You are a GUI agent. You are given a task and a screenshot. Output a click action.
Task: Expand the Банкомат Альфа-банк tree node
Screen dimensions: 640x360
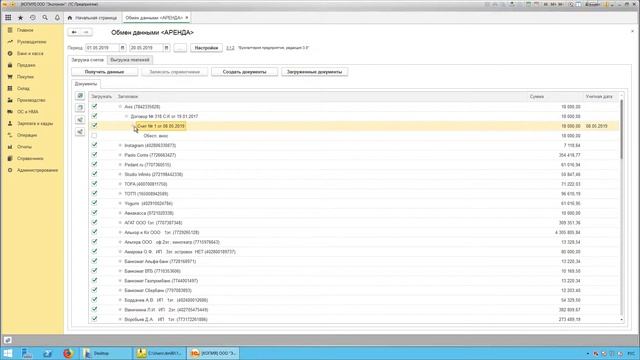(x=120, y=261)
